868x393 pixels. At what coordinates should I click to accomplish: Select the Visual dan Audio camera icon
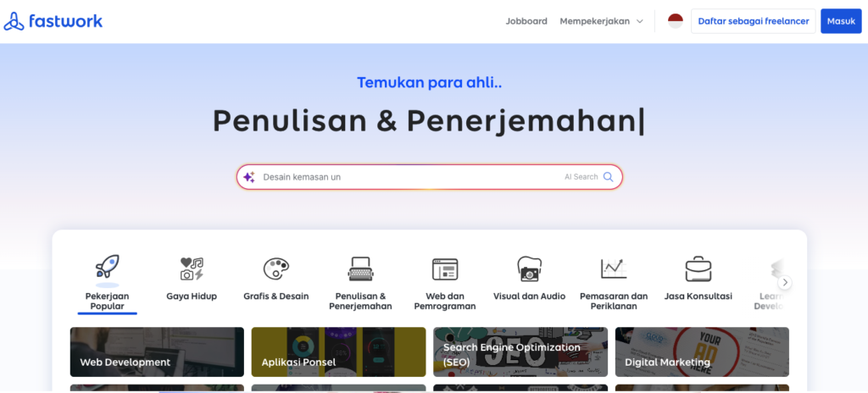click(x=529, y=268)
